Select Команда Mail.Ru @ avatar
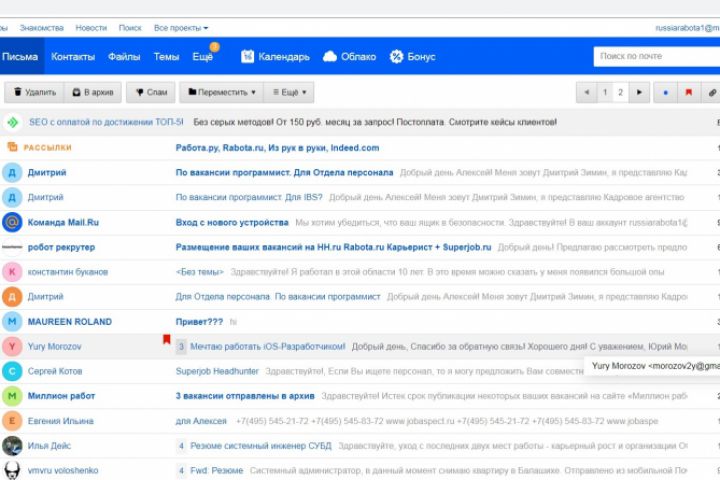This screenshot has width=720, height=480. (x=12, y=222)
